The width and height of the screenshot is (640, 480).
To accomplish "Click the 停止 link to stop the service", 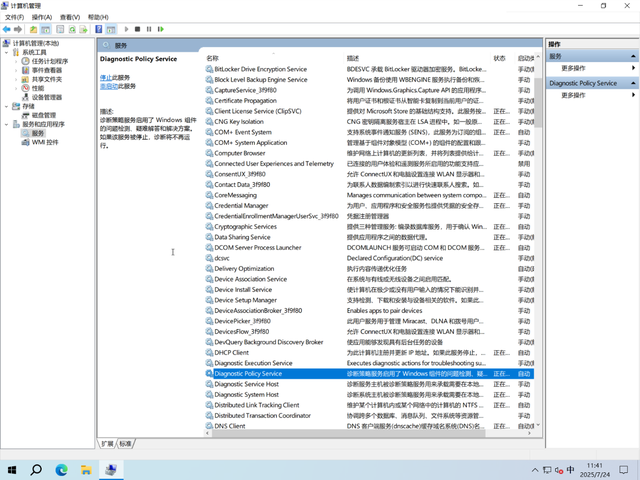I will click(x=106, y=78).
